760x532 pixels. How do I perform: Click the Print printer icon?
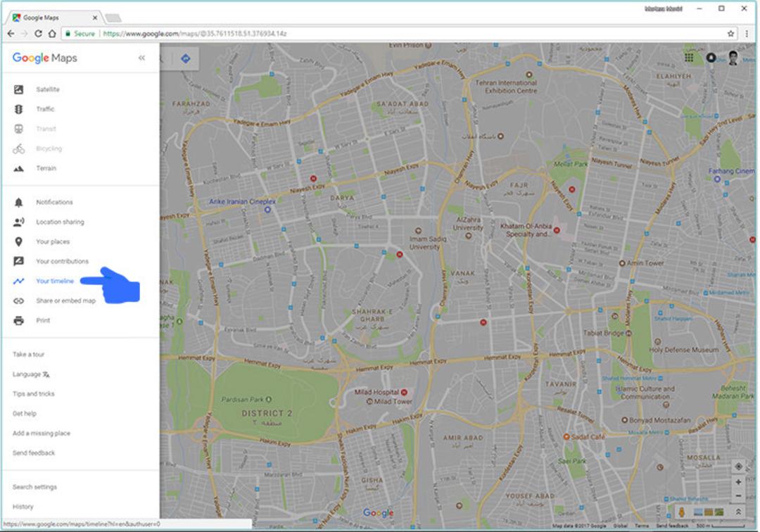point(18,321)
